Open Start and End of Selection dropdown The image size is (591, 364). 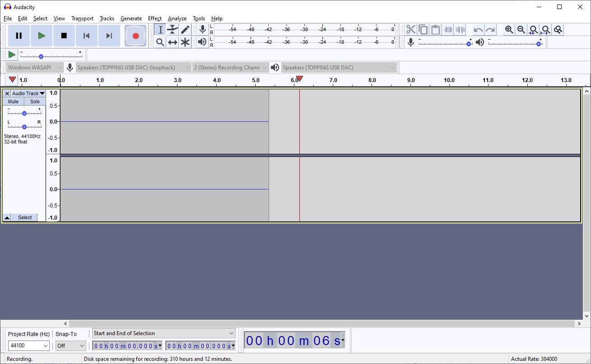tap(164, 333)
